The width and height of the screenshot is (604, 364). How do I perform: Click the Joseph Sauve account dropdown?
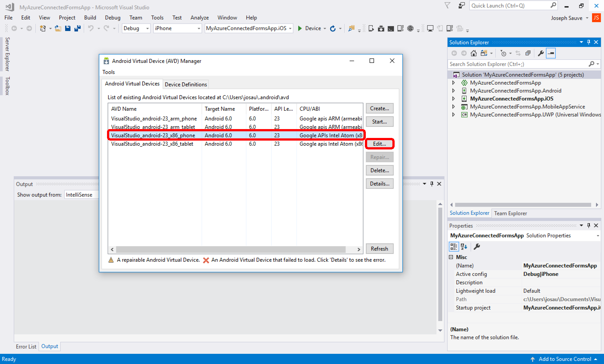point(569,18)
